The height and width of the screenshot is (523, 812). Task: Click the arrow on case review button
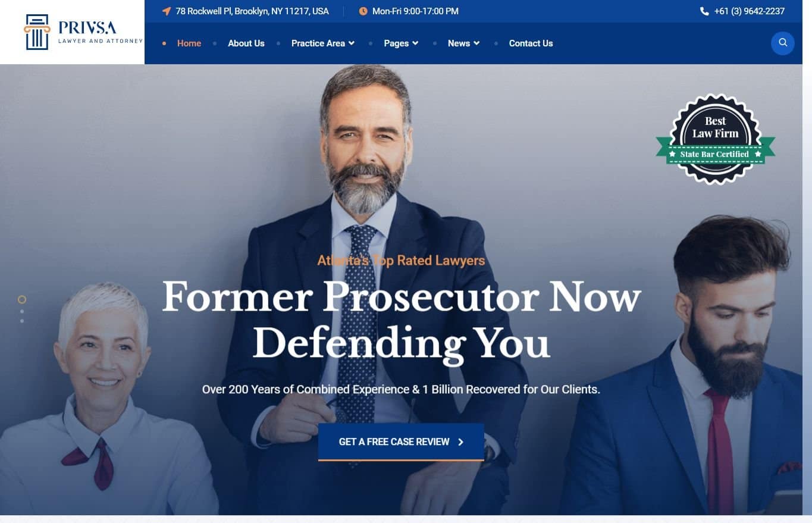coord(461,442)
